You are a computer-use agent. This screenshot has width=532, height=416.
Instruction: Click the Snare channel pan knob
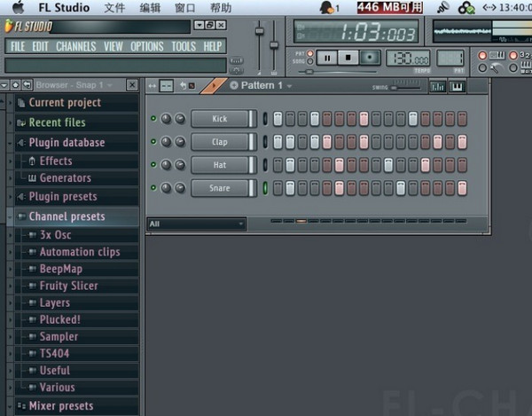coord(165,188)
